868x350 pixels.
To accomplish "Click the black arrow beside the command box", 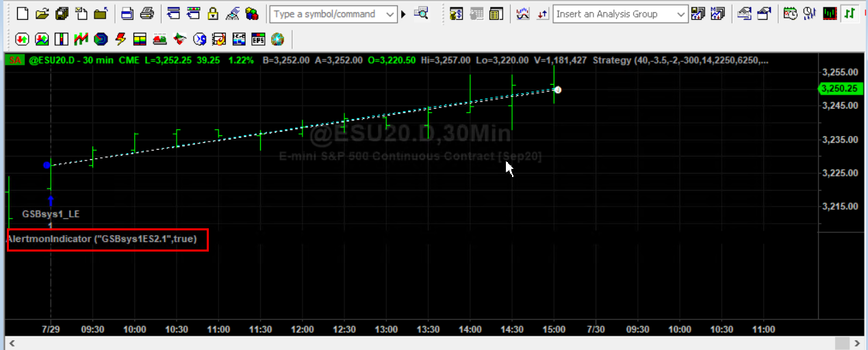I will tap(403, 14).
